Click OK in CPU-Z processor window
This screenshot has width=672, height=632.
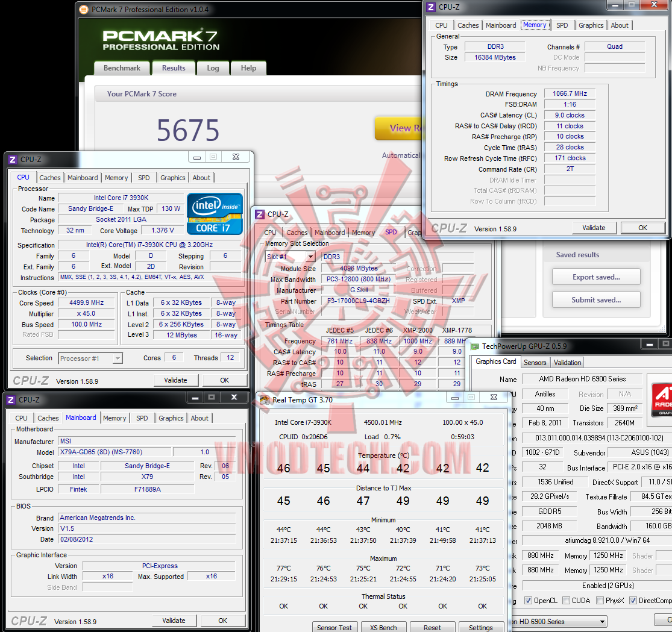coord(225,380)
